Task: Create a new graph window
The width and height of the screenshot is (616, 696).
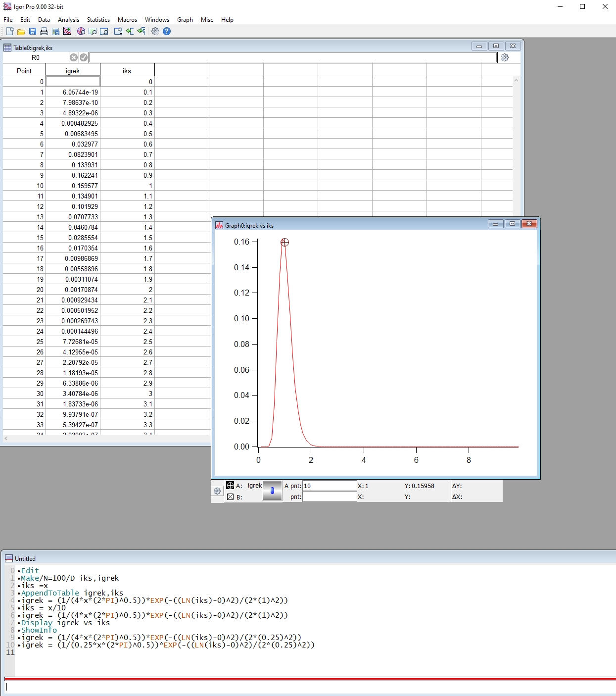Action: pos(67,31)
